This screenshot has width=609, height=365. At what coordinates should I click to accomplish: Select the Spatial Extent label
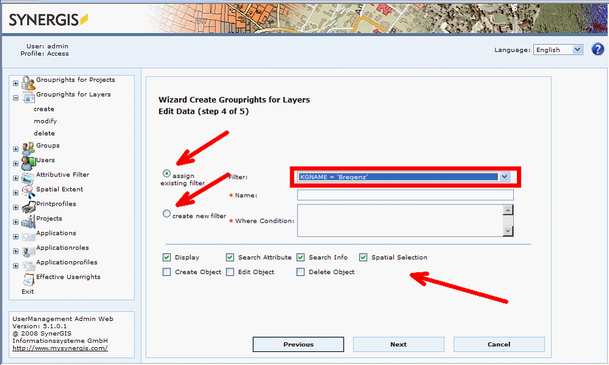[x=59, y=189]
